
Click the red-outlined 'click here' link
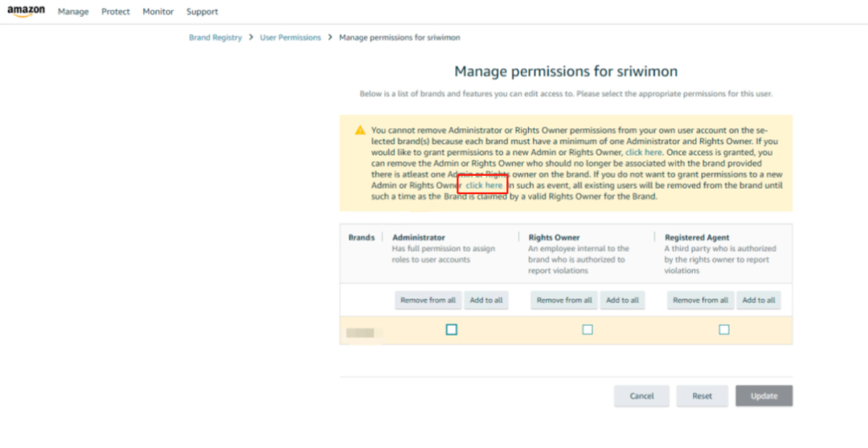coord(484,185)
